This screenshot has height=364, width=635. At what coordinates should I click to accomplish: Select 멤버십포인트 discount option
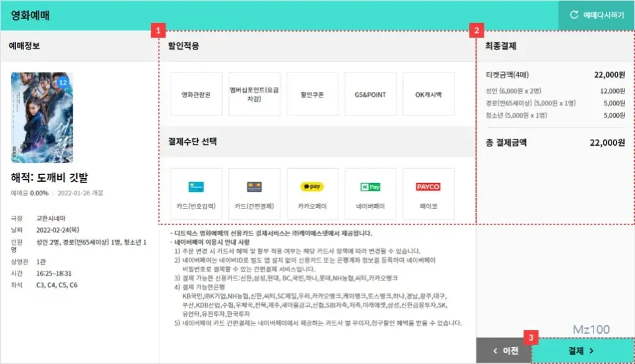[x=254, y=94]
